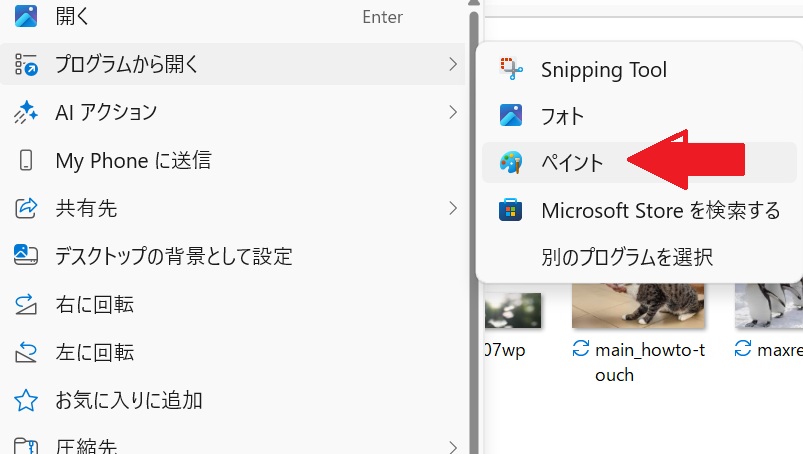The image size is (803, 454).
Task: Expand the 圧縮先 chevron
Action: (452, 447)
